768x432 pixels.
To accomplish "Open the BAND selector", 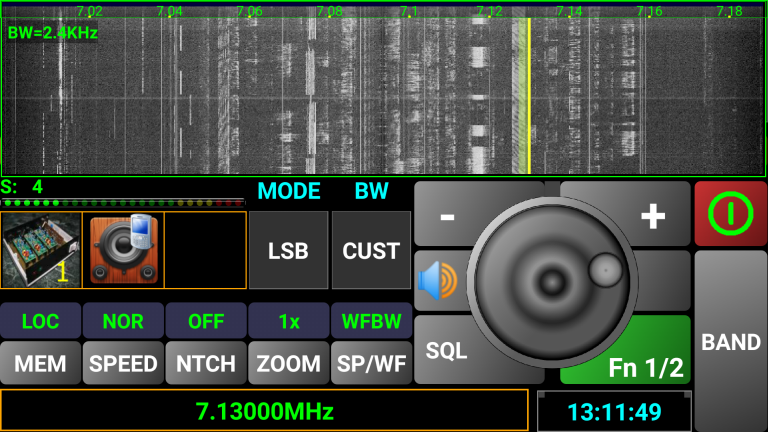I will [731, 342].
